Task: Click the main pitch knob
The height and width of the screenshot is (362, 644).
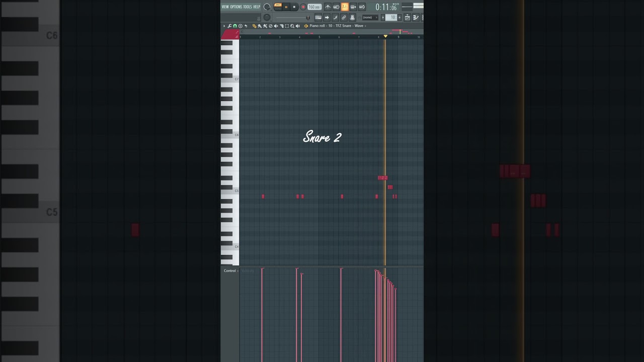Action: [x=267, y=18]
